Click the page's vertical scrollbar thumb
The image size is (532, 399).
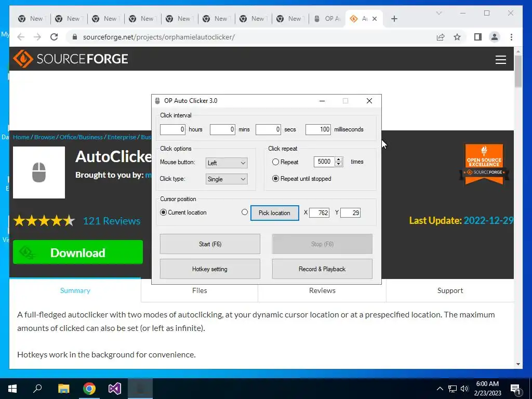click(x=518, y=71)
